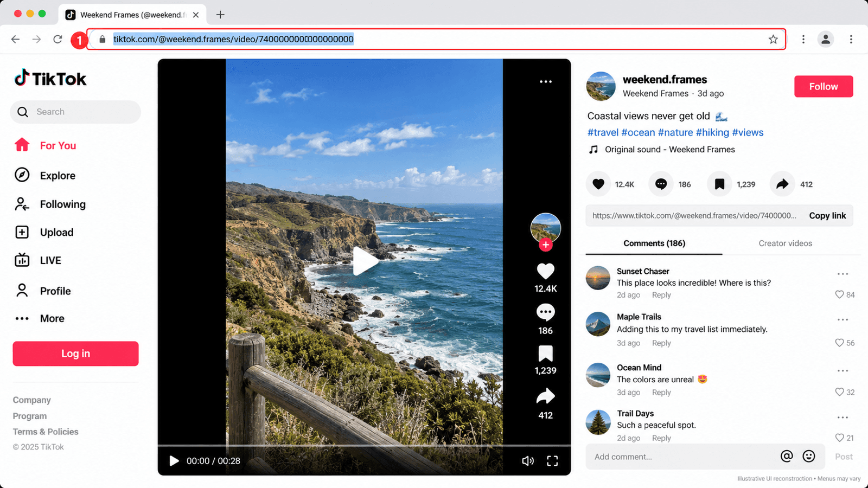
Task: Like the video using overlay heart icon
Action: (x=546, y=271)
